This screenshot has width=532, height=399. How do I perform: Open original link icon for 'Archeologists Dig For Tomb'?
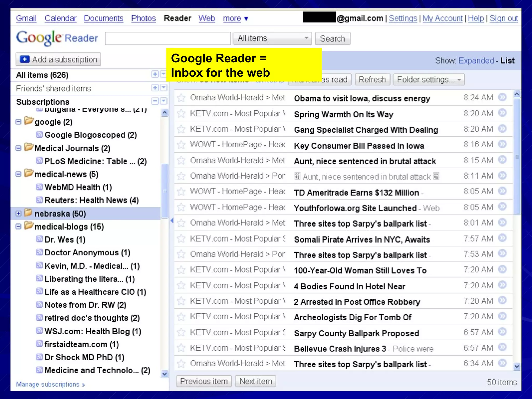502,316
